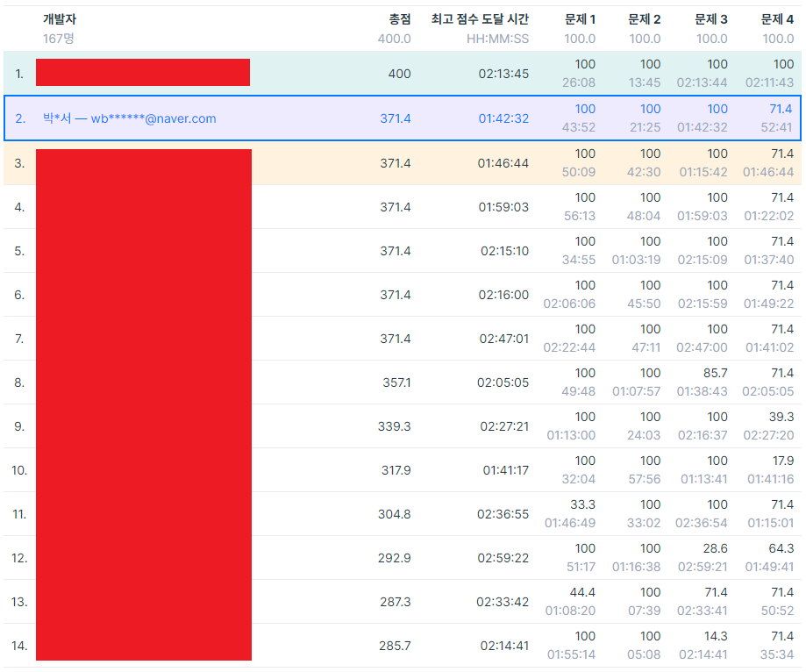Select the total score 292.9
Viewport: 806px width, 672px height.
[395, 558]
